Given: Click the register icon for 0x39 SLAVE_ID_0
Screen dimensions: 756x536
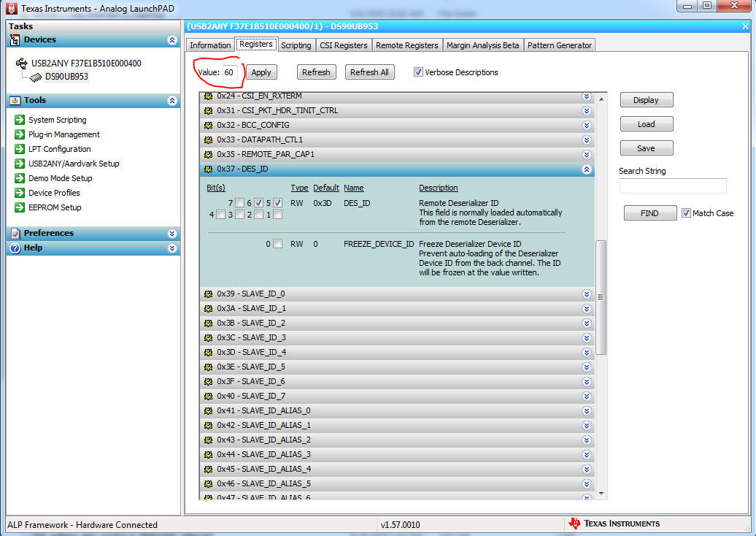Looking at the screenshot, I should pos(208,294).
